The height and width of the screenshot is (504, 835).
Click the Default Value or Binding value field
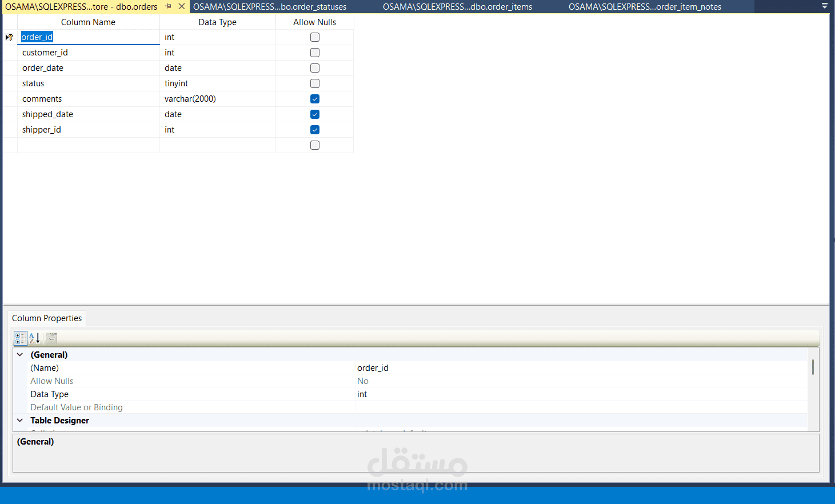click(581, 407)
